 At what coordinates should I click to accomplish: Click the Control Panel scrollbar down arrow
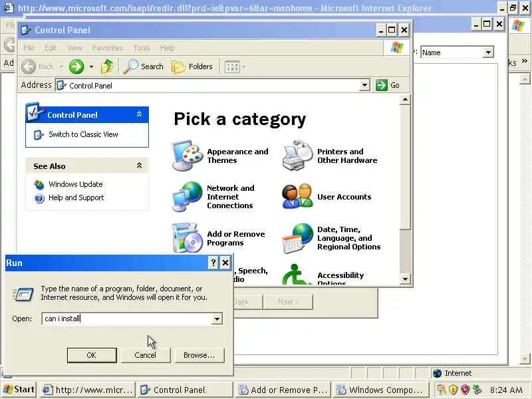[x=405, y=279]
